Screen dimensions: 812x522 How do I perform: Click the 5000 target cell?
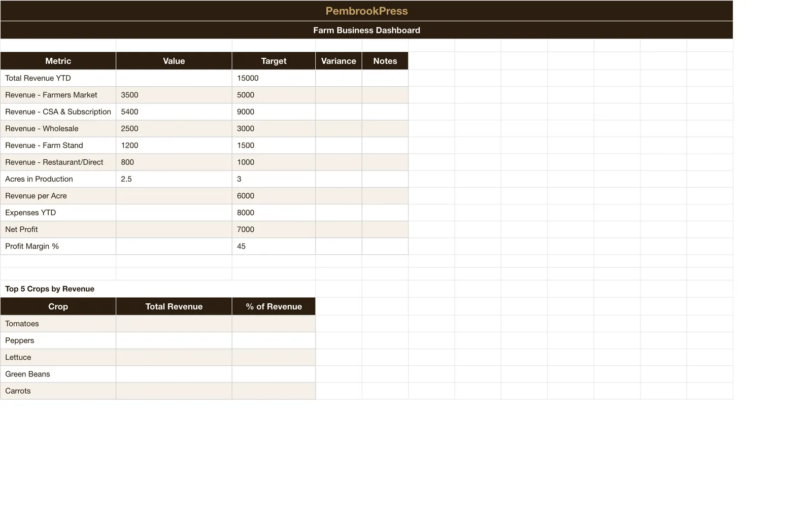274,95
